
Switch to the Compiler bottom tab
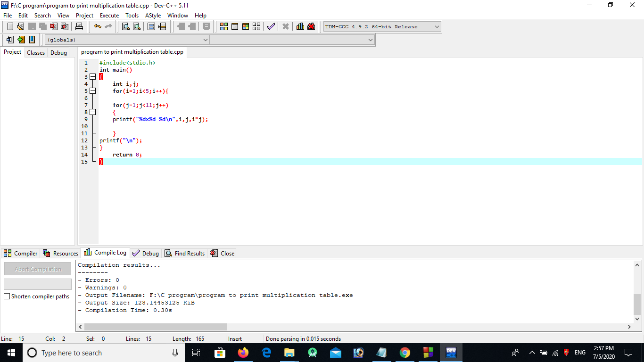(20, 253)
